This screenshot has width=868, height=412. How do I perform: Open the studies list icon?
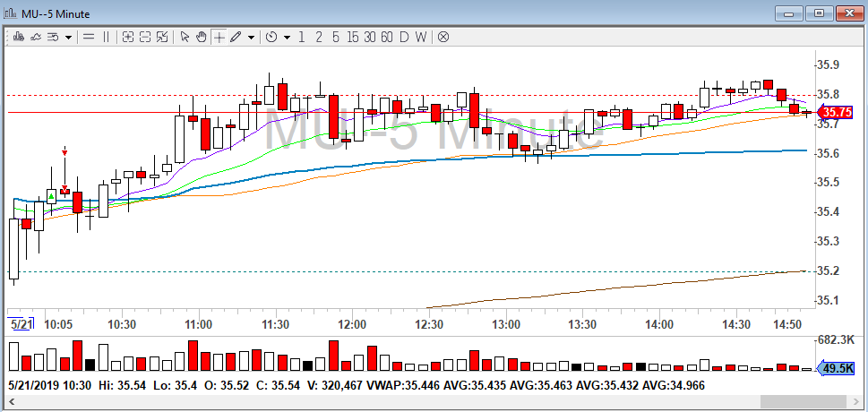tap(53, 37)
